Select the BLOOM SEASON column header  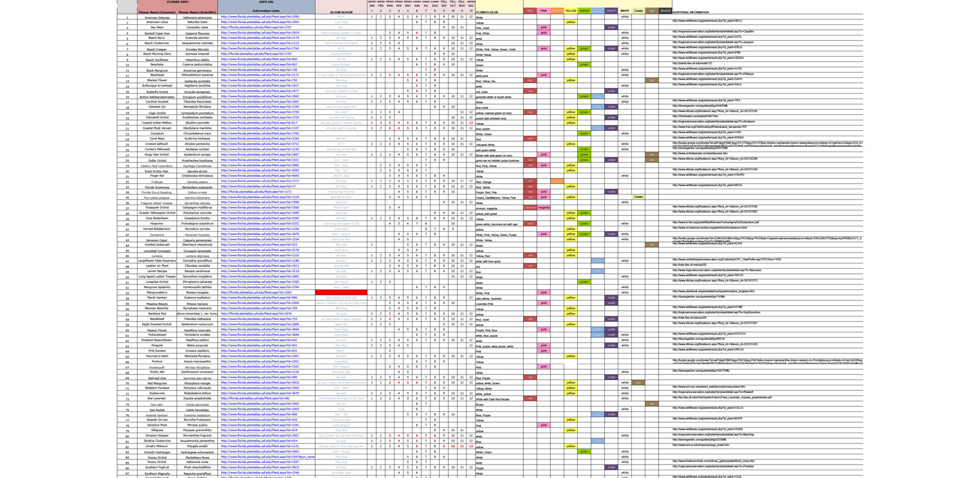(341, 12)
